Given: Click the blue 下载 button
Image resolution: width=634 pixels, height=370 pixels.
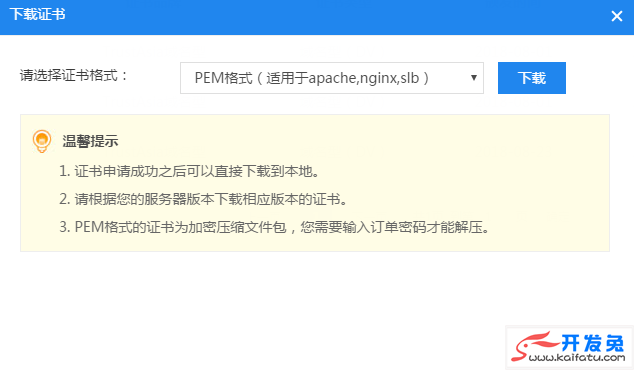Looking at the screenshot, I should point(532,78).
